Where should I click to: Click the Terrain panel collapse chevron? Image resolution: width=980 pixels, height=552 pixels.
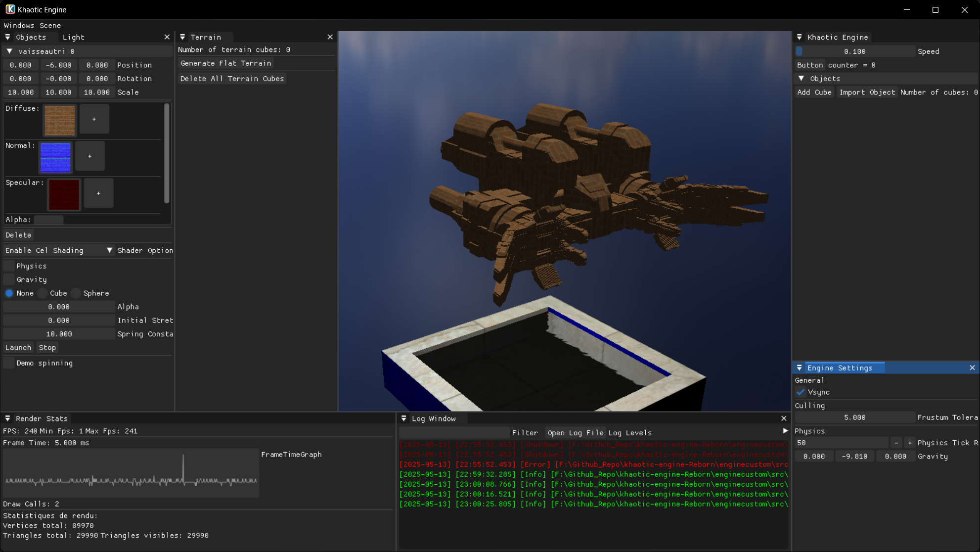pyautogui.click(x=182, y=37)
